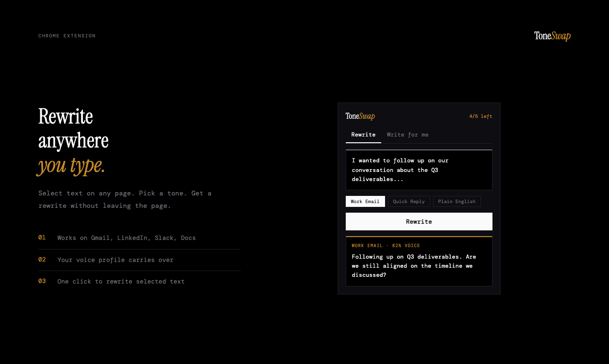
Task: Click the Rewrite anywhere headline
Action: [73, 129]
